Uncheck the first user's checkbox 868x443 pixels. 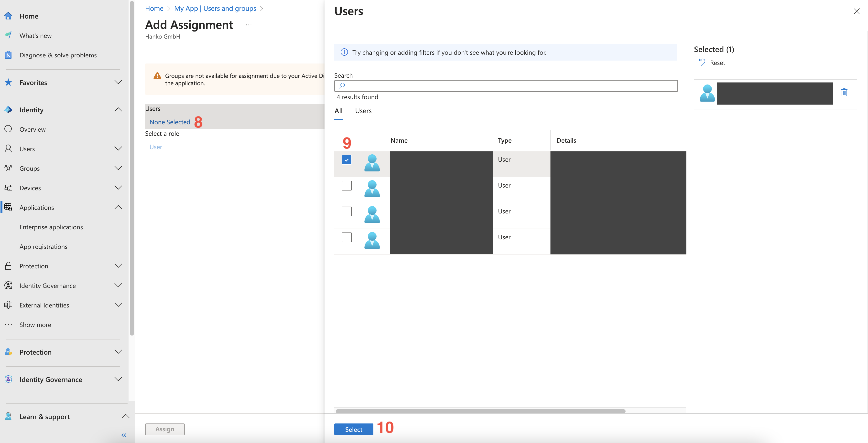[x=346, y=159]
